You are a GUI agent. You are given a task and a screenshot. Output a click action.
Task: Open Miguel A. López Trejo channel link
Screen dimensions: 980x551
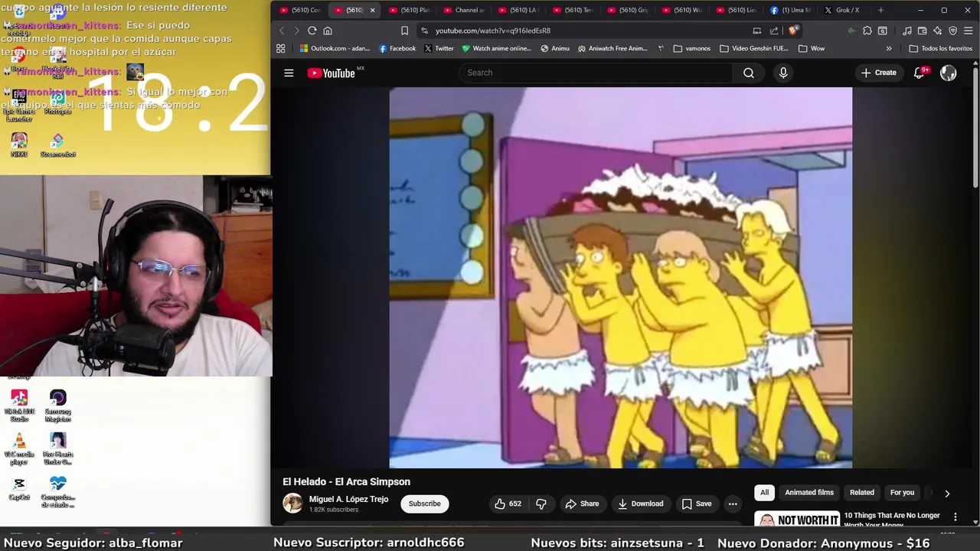coord(348,499)
